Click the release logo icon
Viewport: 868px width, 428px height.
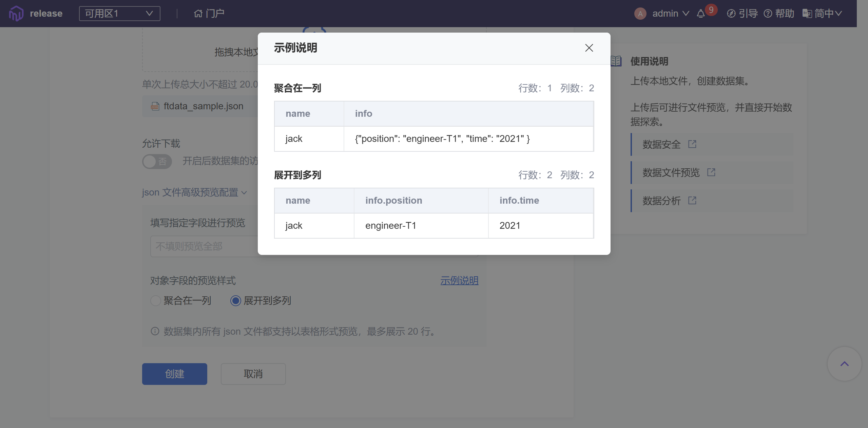[x=16, y=14]
